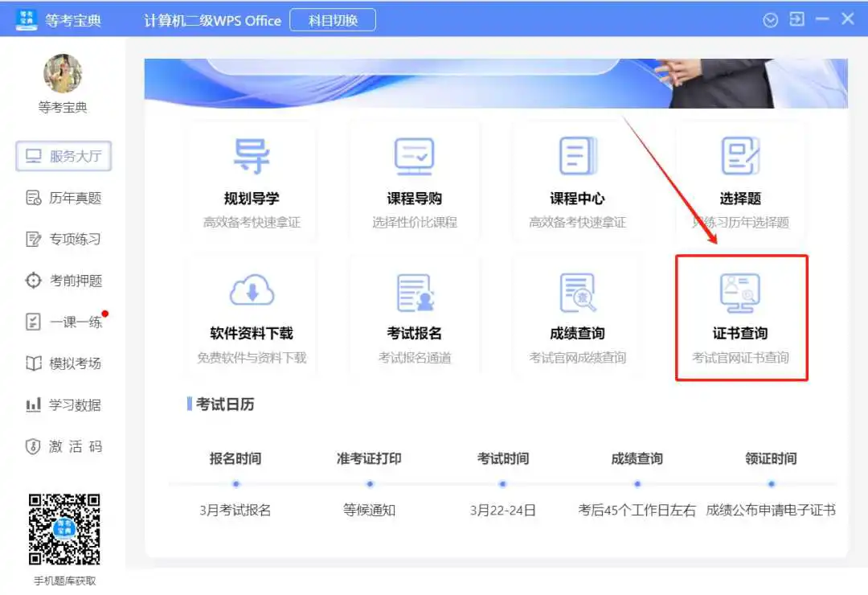
Task: Select 模拟考场 in the sidebar
Action: coord(63,363)
